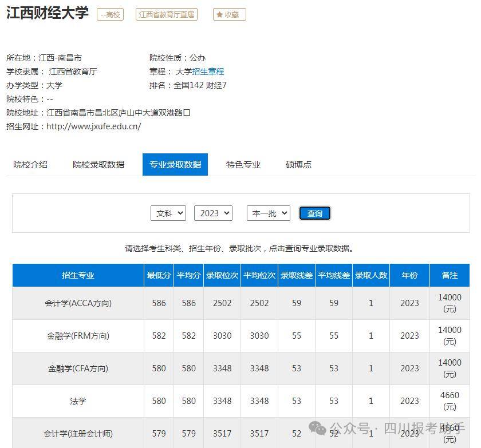Open the 硕博点 tab
The width and height of the screenshot is (481, 448).
click(298, 165)
